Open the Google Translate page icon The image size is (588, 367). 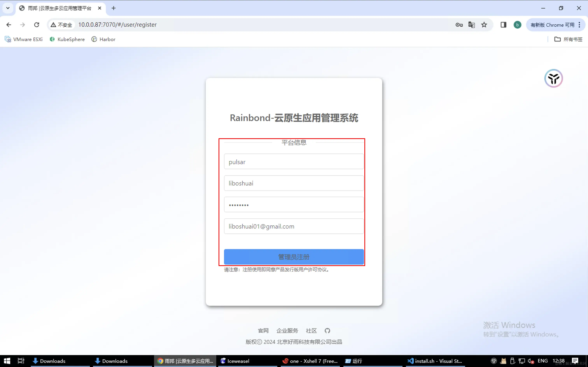(471, 25)
